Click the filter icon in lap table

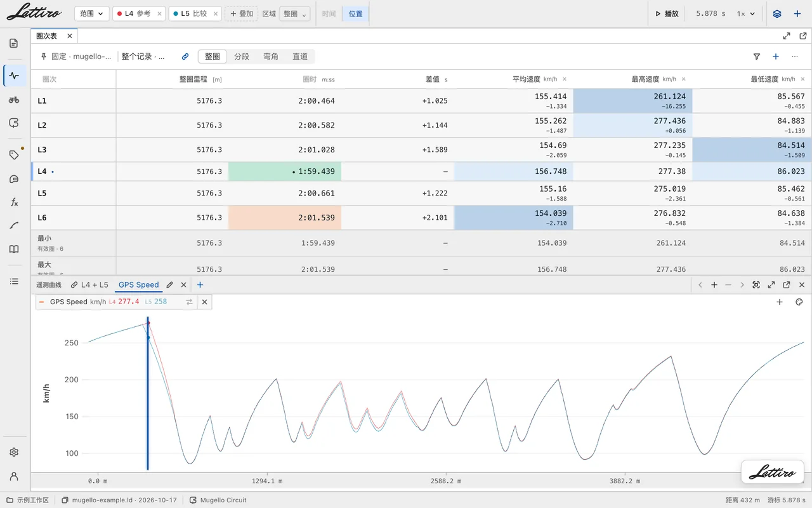point(757,57)
